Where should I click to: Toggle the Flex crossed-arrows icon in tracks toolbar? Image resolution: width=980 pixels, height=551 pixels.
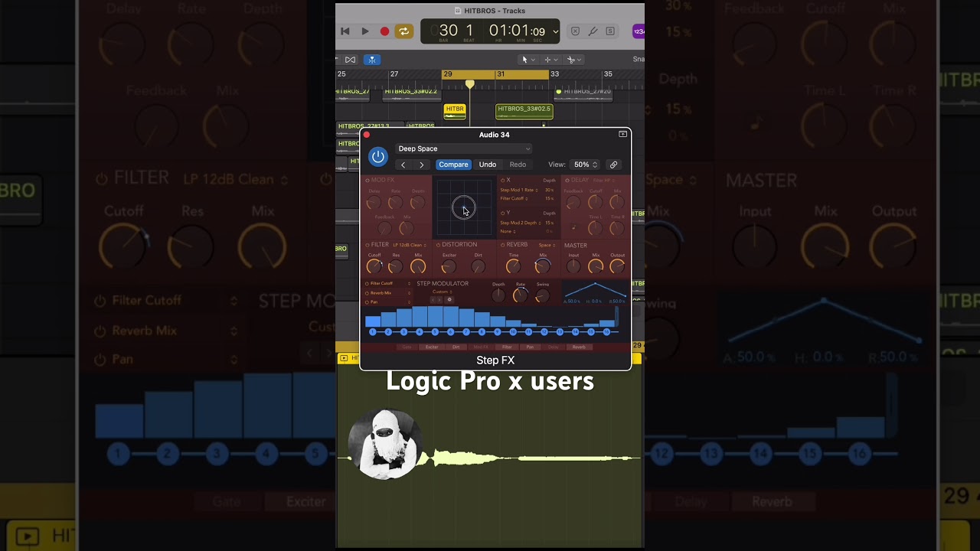coord(350,60)
